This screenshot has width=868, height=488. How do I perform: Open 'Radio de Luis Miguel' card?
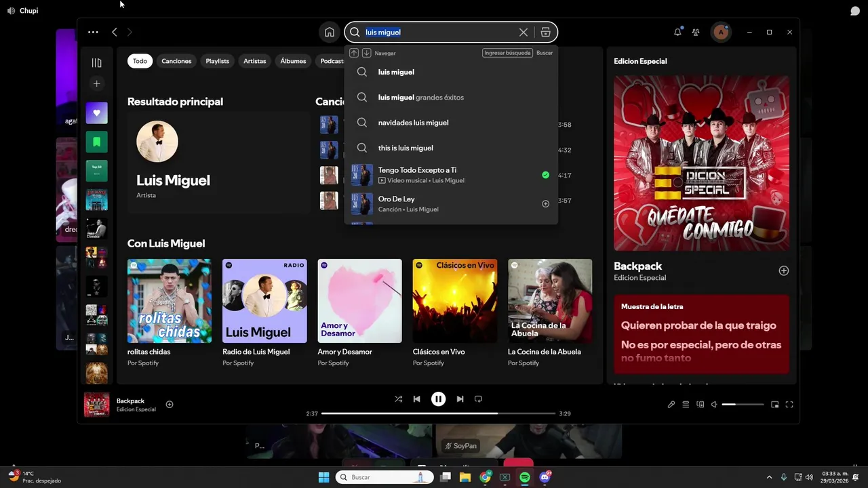point(264,313)
